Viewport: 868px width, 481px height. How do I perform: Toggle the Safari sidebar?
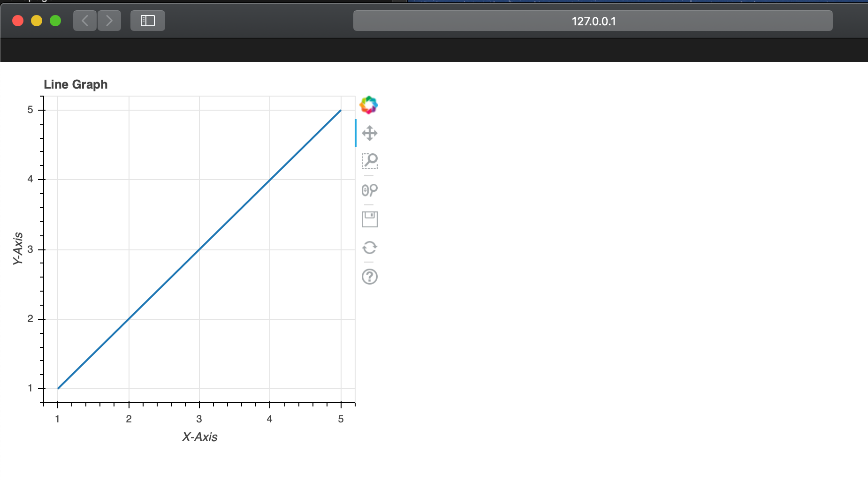[x=147, y=20]
